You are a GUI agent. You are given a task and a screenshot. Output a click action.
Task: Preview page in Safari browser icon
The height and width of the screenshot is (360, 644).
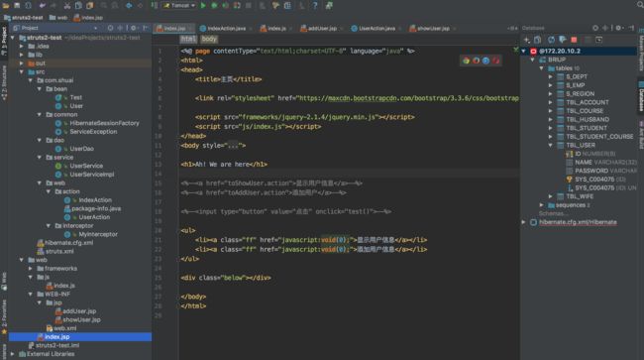pyautogui.click(x=485, y=60)
